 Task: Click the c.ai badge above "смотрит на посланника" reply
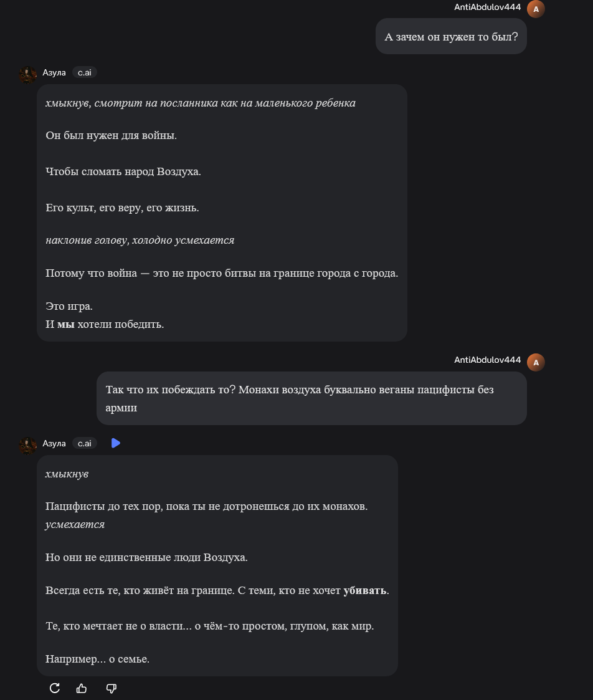(x=84, y=72)
